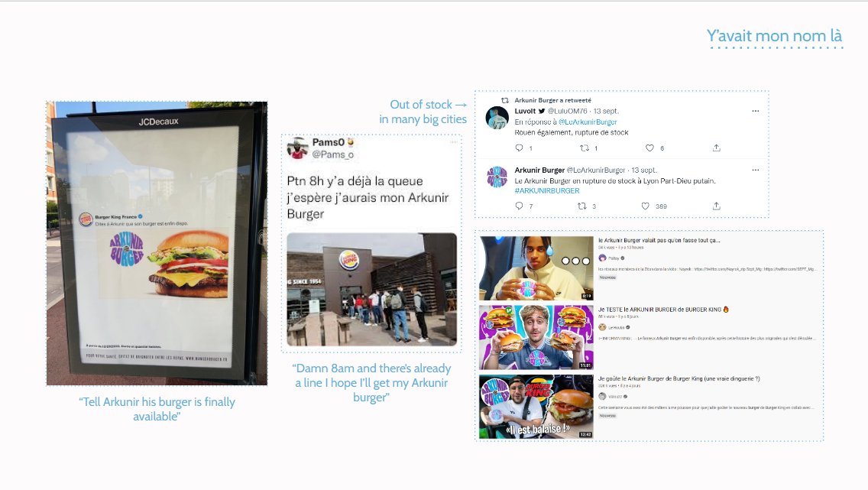Click Burger King queue photo in Pams0 tweet

pos(372,289)
